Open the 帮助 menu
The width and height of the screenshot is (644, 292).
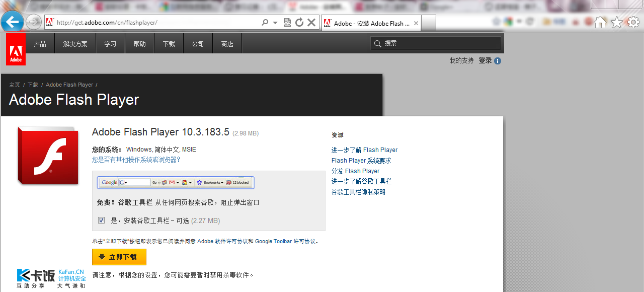(x=140, y=44)
